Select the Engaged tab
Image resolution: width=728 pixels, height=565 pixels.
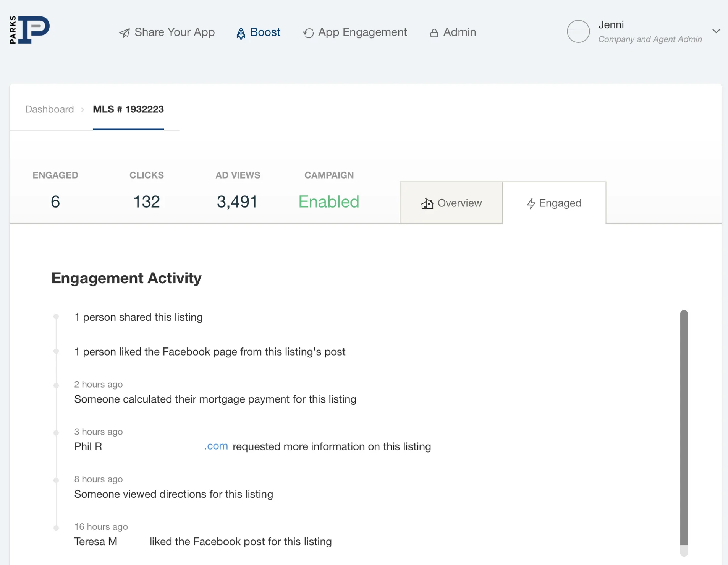(x=554, y=203)
